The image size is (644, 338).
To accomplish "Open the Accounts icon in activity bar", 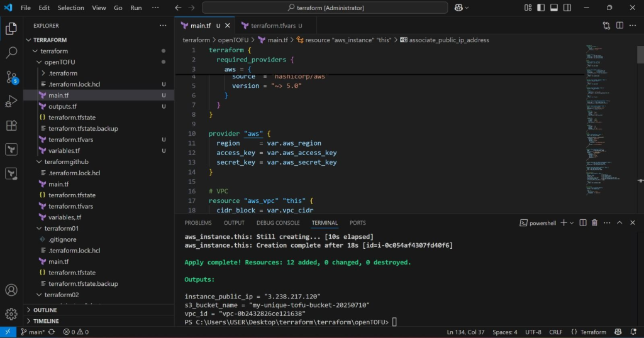I will click(x=11, y=290).
